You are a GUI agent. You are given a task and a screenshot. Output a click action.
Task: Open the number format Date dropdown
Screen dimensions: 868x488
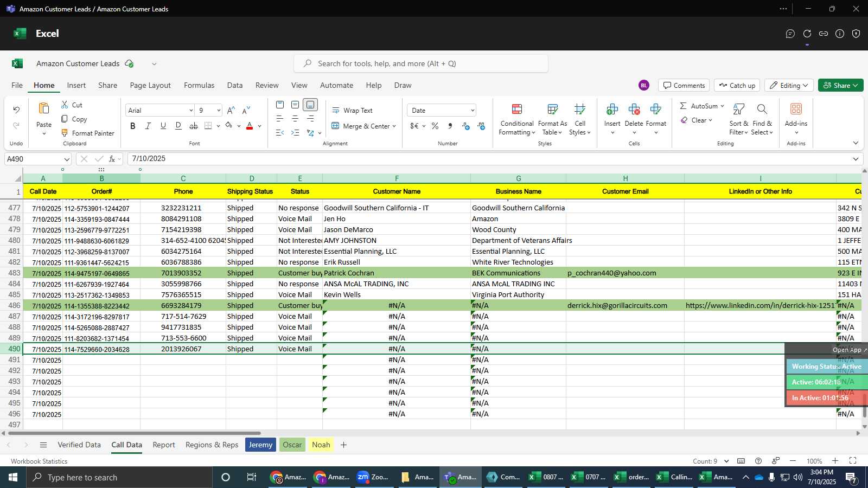tap(473, 111)
